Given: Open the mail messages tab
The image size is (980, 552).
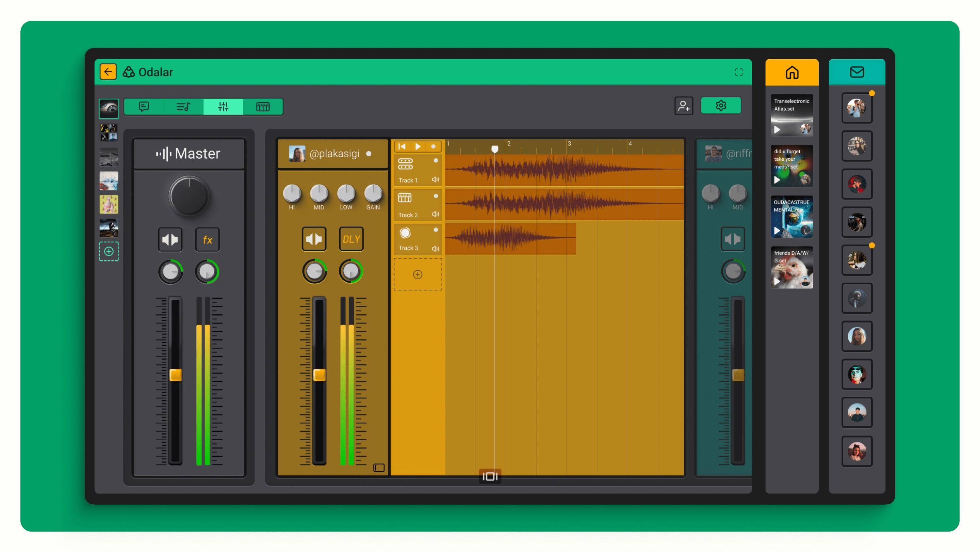Looking at the screenshot, I should click(857, 72).
